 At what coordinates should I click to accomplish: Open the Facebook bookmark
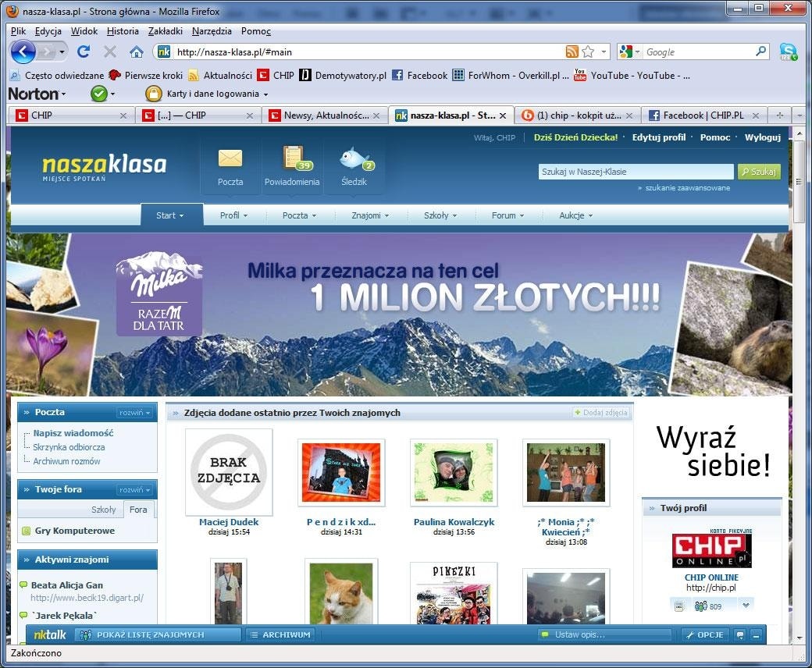pos(419,76)
